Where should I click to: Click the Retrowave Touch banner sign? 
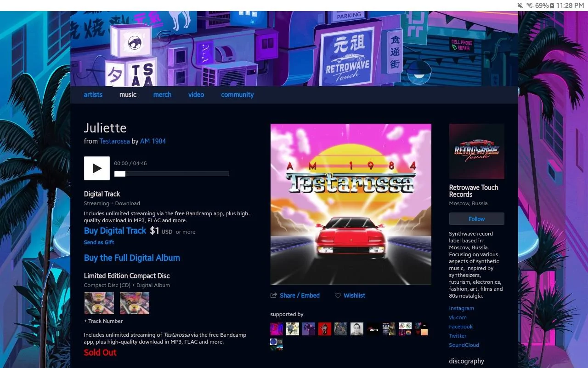(x=348, y=56)
